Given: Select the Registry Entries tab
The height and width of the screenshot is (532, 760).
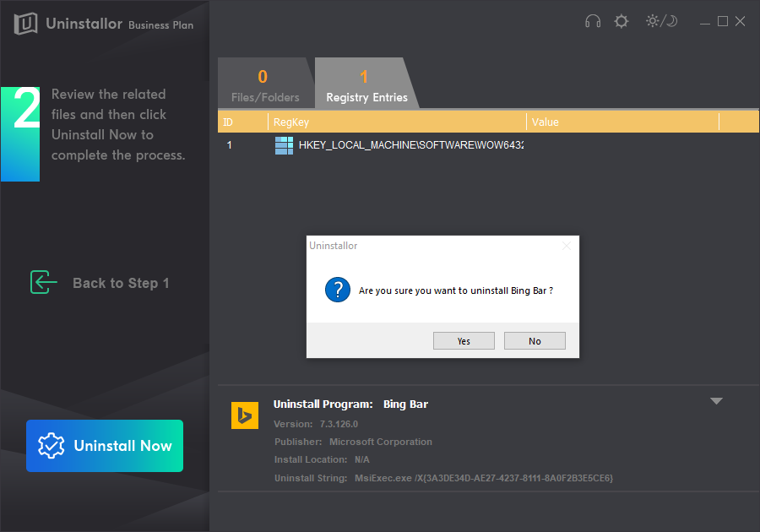Looking at the screenshot, I should [367, 83].
